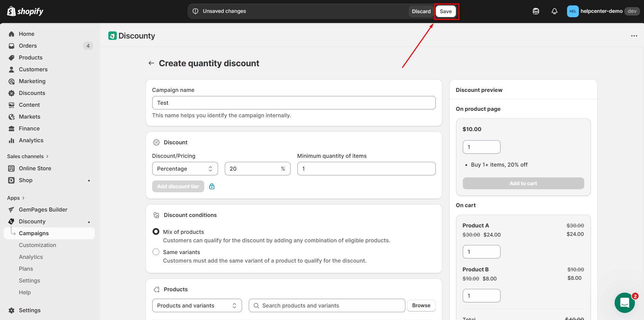
Task: Expand the Sales channels section
Action: pyautogui.click(x=28, y=156)
